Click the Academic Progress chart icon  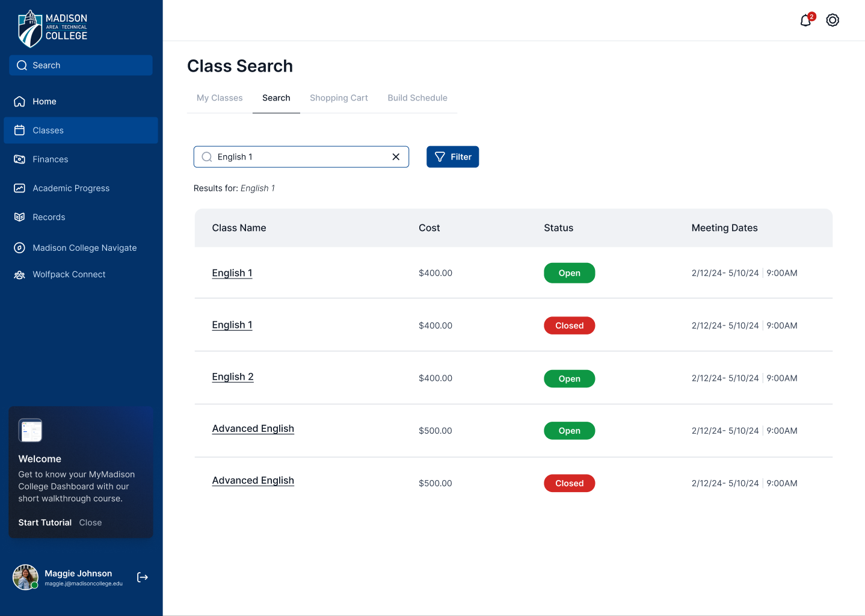[x=20, y=188]
